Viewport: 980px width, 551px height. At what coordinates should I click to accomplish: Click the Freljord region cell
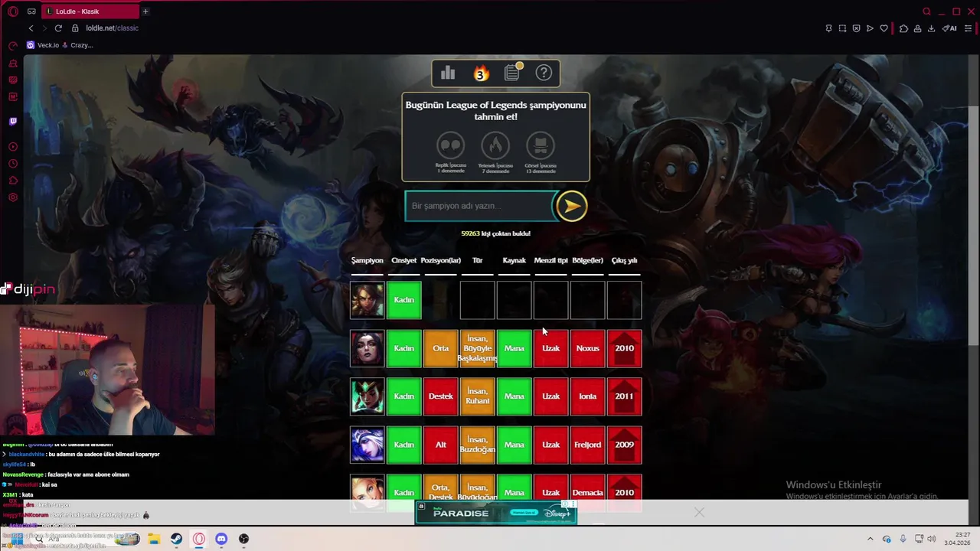pyautogui.click(x=587, y=445)
